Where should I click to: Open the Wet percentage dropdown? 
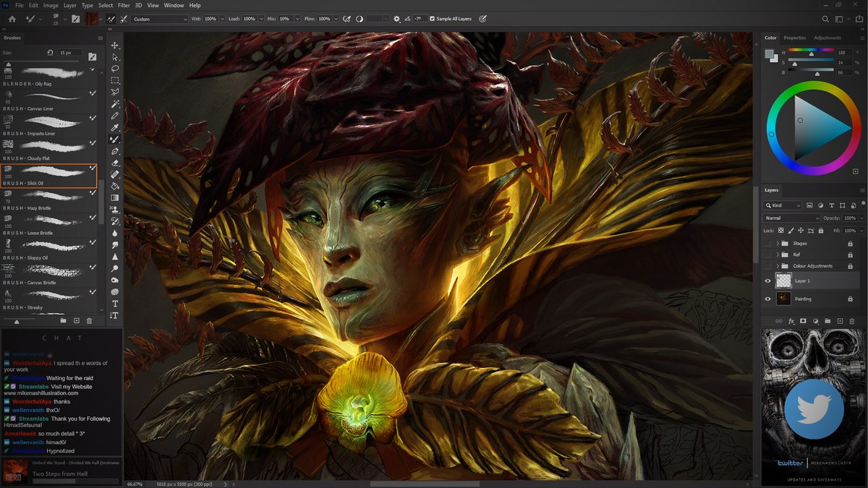point(222,19)
